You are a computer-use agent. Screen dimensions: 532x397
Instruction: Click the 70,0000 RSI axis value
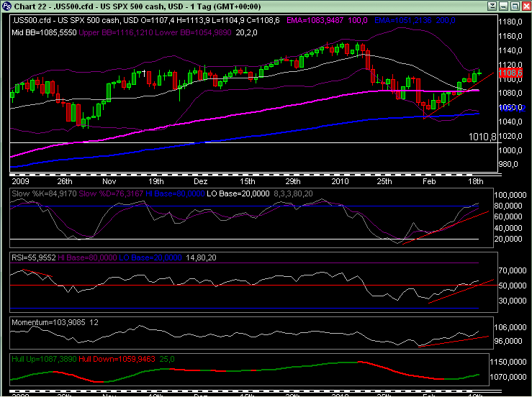[513, 270]
